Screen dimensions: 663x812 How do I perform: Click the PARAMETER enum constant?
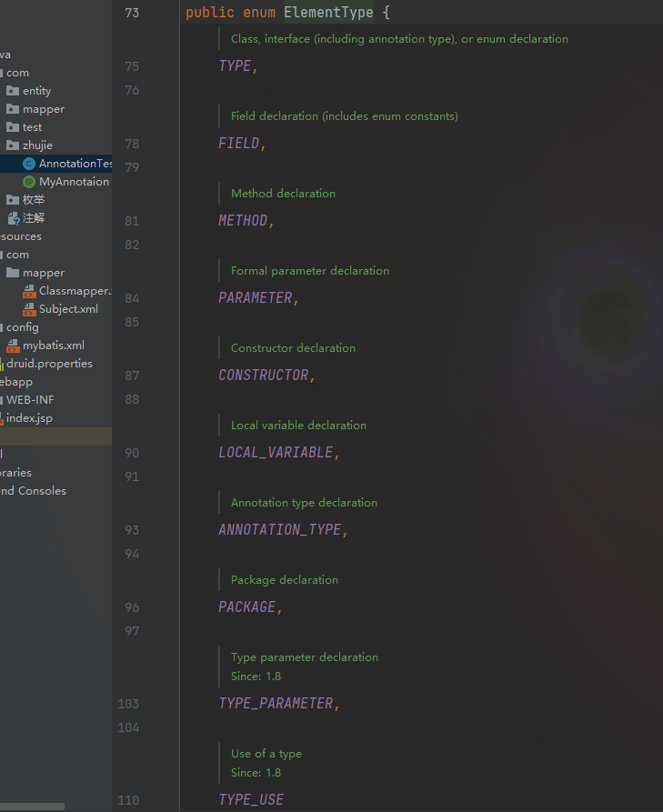tap(256, 297)
